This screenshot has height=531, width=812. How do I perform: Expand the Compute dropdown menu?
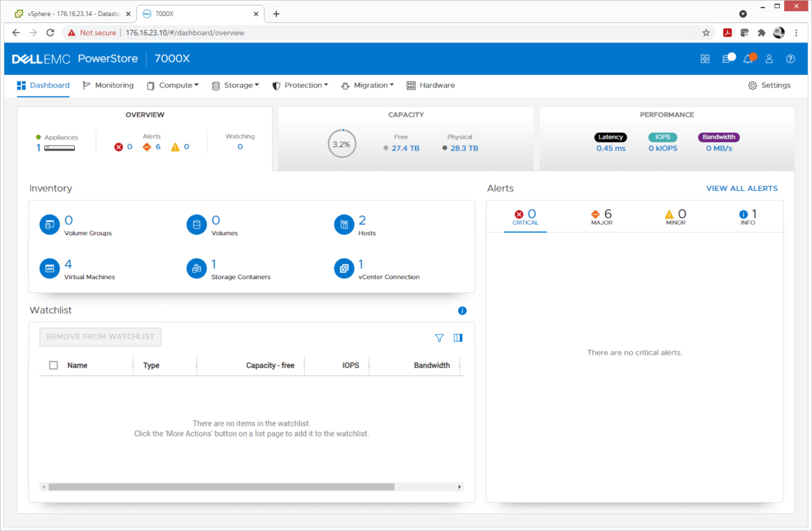(x=173, y=85)
